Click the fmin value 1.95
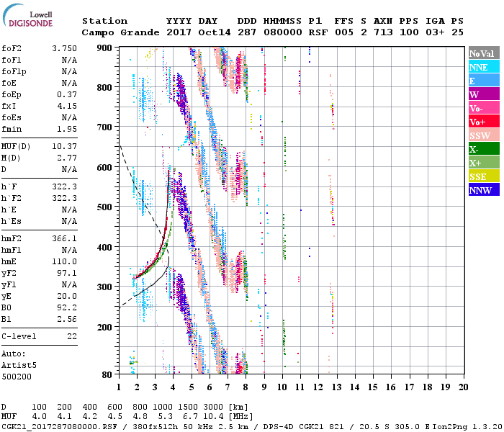Image resolution: width=504 pixels, height=432 pixels. pyautogui.click(x=67, y=129)
